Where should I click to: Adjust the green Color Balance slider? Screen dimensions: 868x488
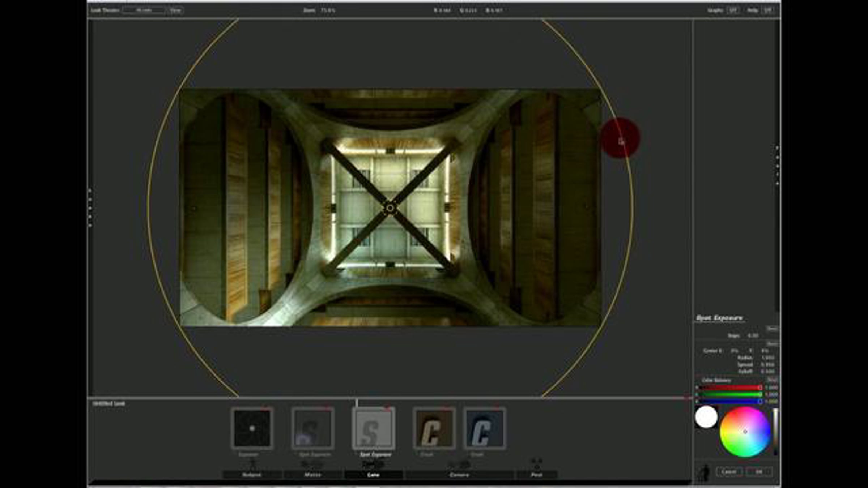click(730, 394)
